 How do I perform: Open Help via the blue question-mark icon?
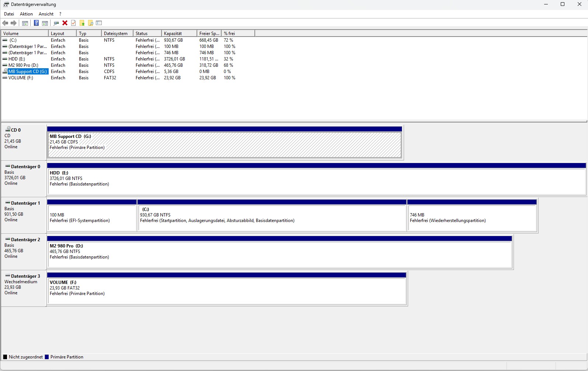tap(36, 23)
